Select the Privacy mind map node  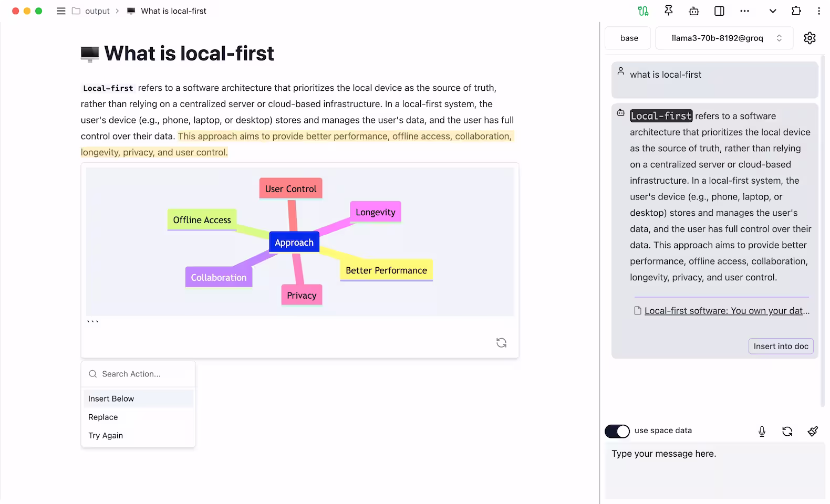302,295
